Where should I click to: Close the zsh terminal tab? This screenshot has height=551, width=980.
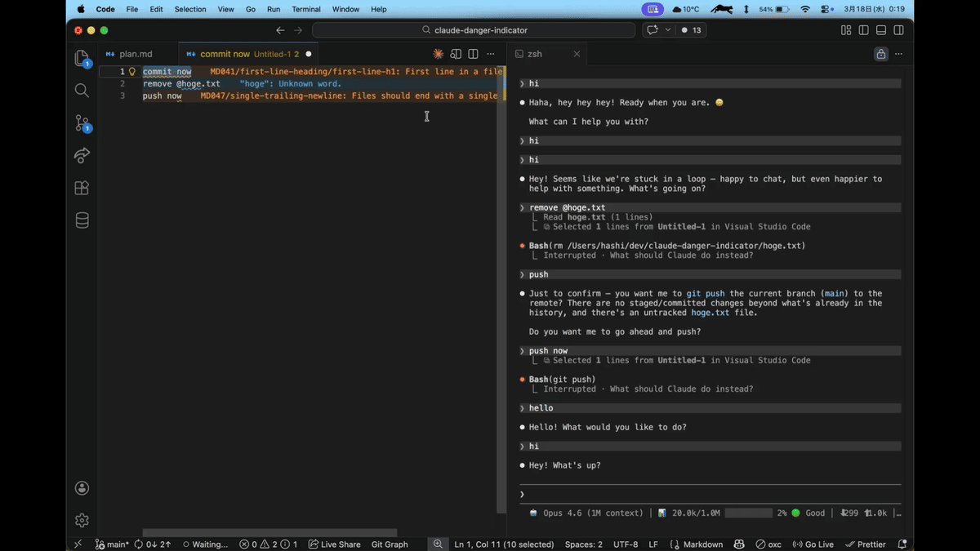(x=577, y=54)
